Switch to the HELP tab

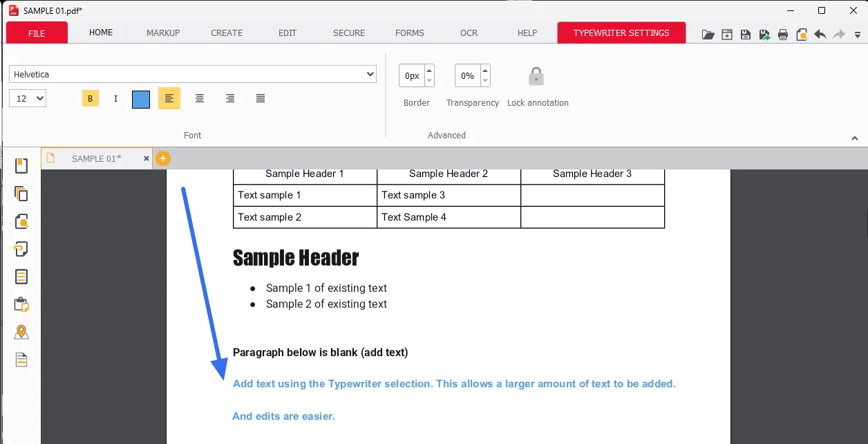[527, 33]
